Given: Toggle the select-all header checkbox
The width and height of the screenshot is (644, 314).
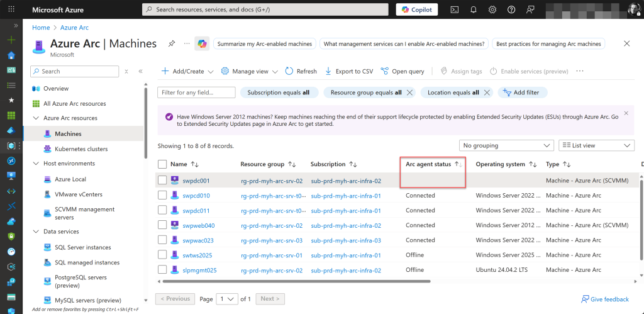Looking at the screenshot, I should [162, 165].
